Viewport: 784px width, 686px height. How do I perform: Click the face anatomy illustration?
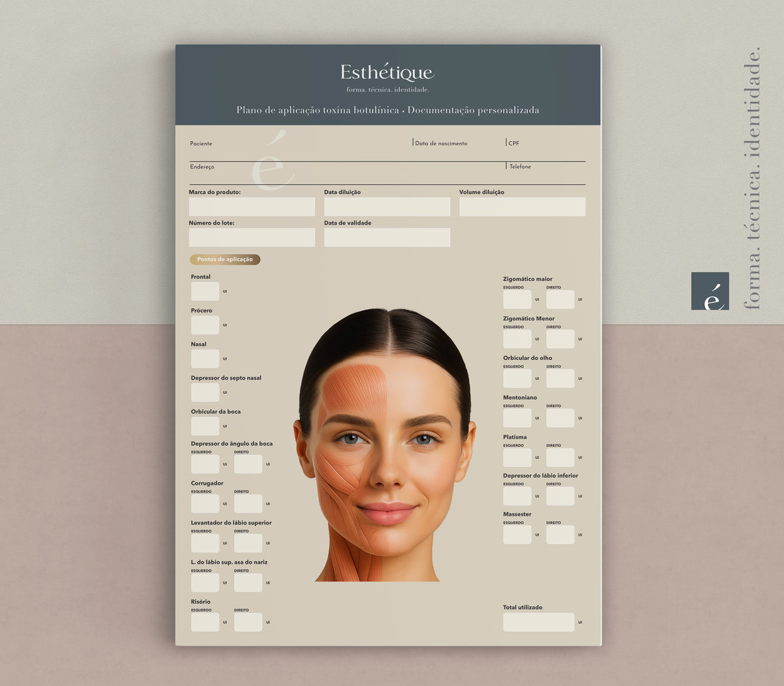point(385,445)
